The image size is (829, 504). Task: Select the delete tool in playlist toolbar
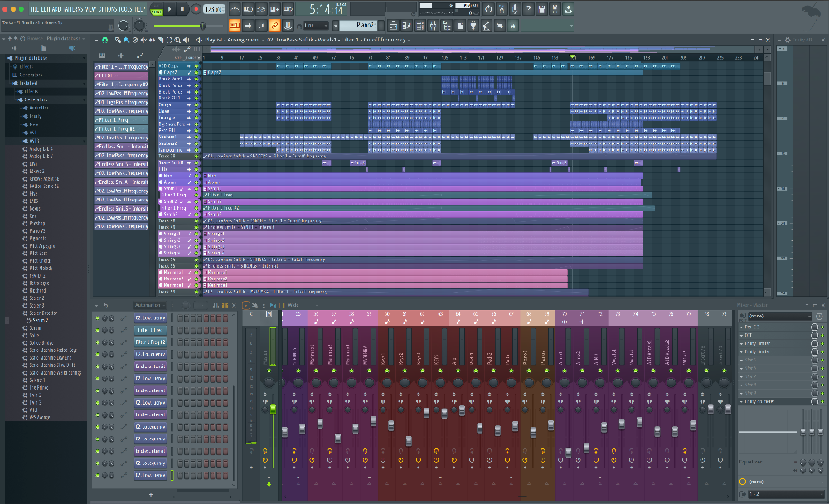click(135, 40)
